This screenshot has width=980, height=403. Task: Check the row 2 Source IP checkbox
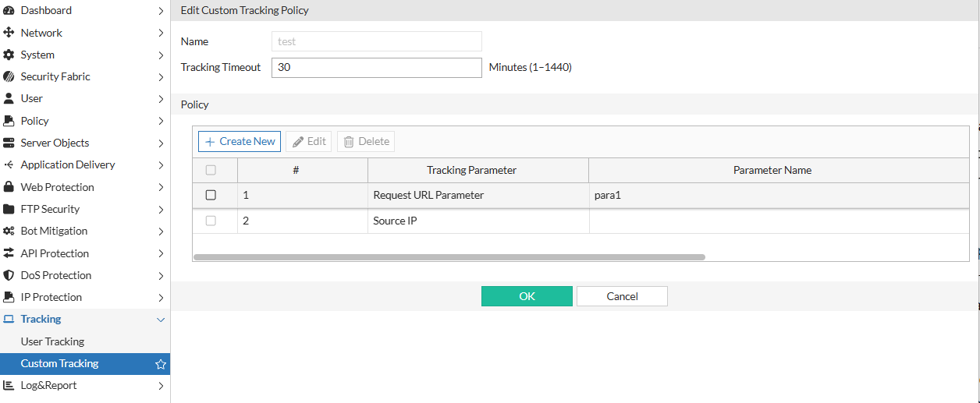coord(211,221)
